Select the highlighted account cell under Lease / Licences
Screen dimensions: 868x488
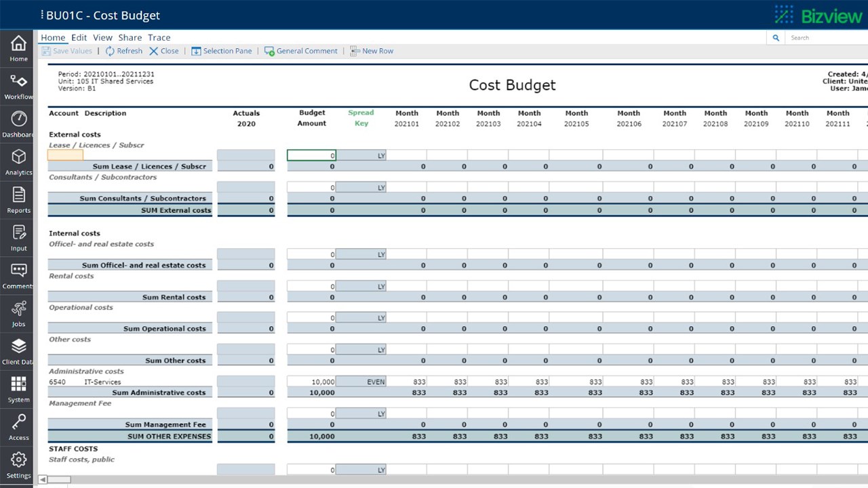(x=65, y=155)
